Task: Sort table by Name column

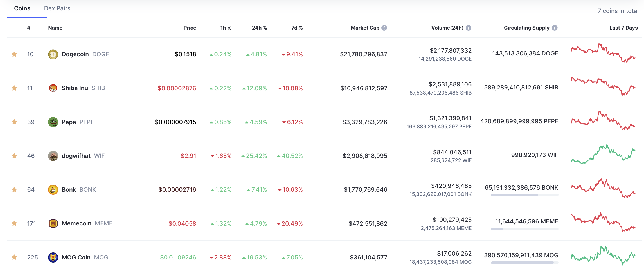Action: 55,28
